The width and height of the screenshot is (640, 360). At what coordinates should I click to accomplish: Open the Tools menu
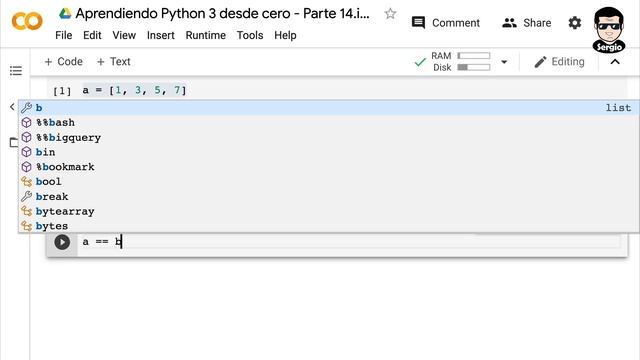click(x=250, y=36)
